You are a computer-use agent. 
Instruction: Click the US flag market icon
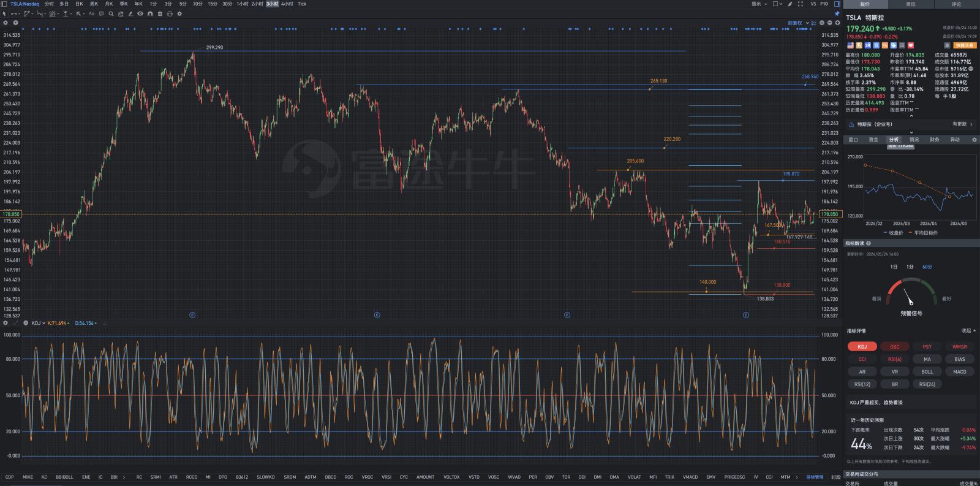(850, 45)
